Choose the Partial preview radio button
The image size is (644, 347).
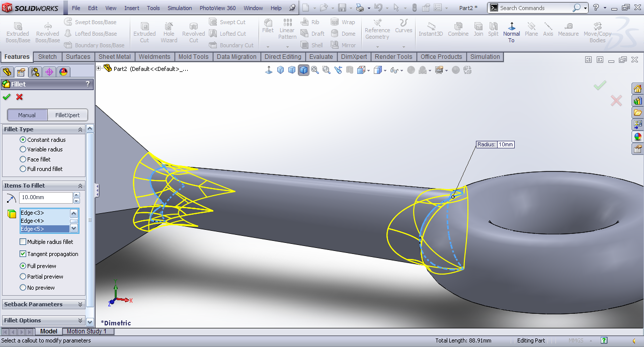click(x=23, y=277)
